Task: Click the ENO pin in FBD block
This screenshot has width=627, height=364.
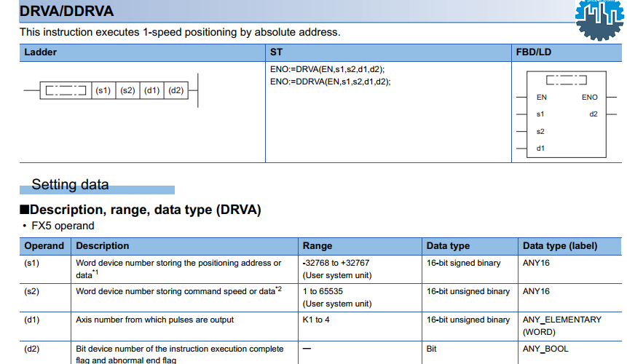Action: click(x=589, y=97)
